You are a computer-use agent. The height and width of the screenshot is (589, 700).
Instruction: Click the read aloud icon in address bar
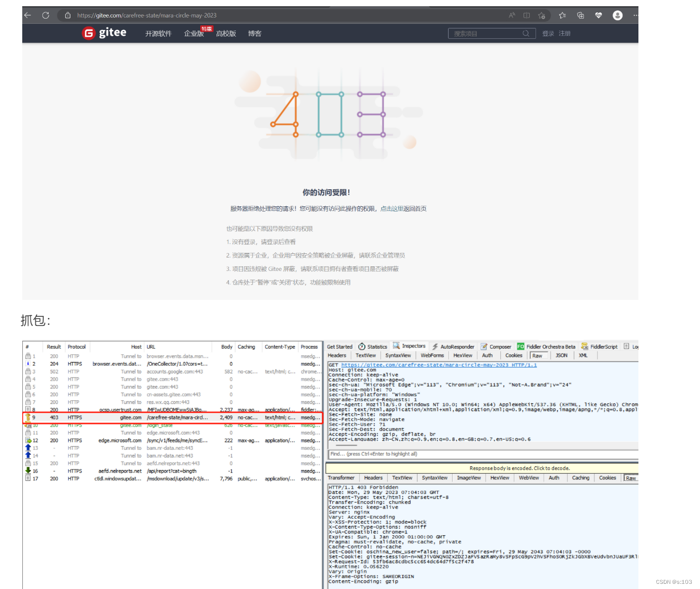(512, 16)
